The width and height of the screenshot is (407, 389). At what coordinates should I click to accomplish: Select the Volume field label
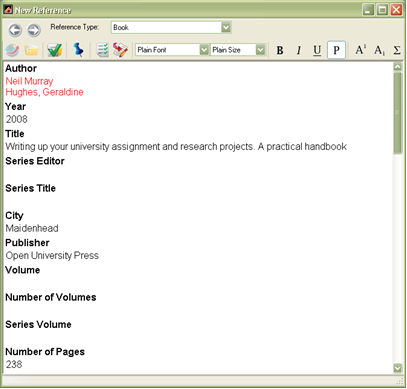click(23, 270)
